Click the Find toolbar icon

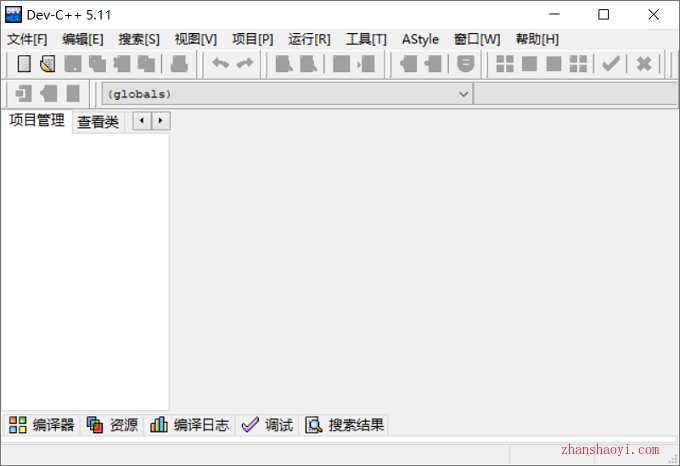tap(284, 64)
